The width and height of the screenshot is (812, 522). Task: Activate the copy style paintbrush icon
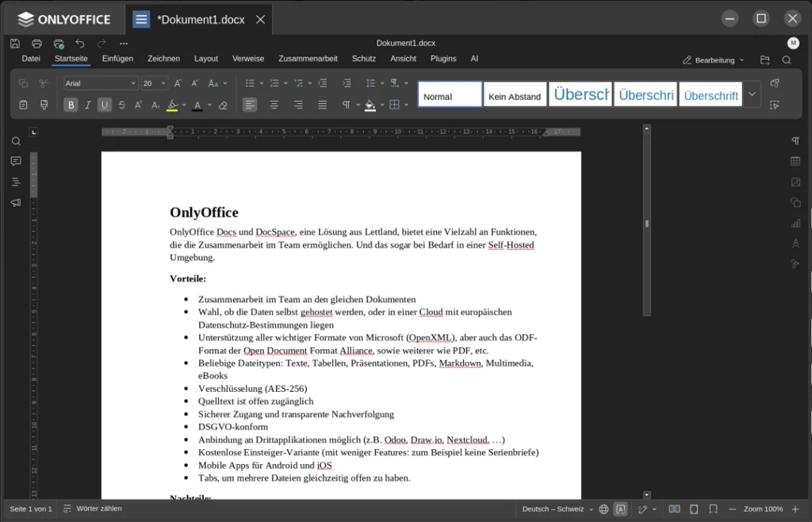point(44,106)
